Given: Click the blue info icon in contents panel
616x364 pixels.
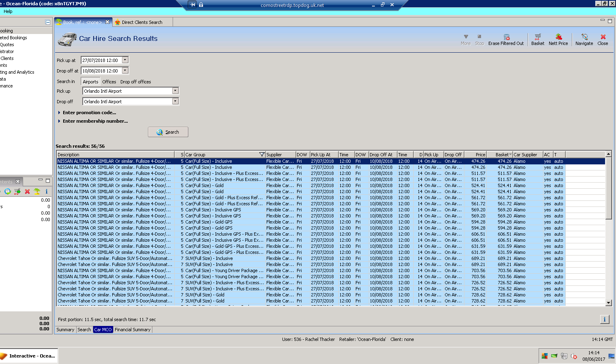Looking at the screenshot, I should (47, 192).
